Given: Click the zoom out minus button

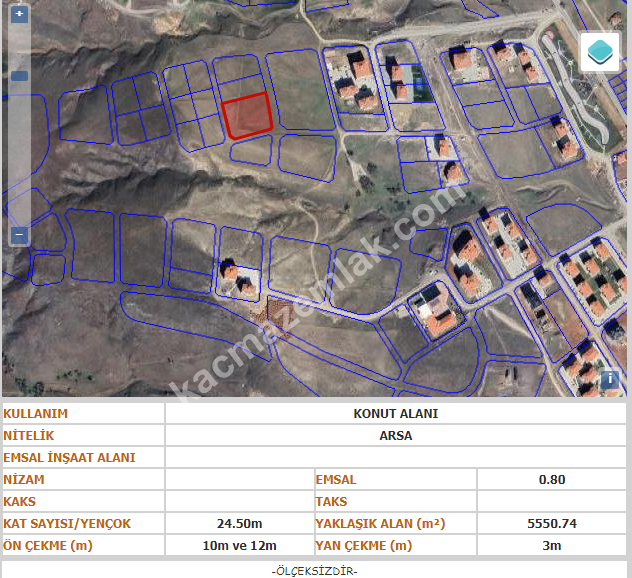Looking at the screenshot, I should tap(19, 235).
